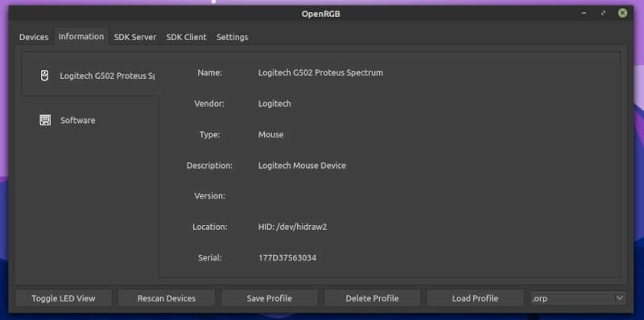This screenshot has width=644, height=320.
Task: Click Rescan Devices button
Action: (x=167, y=298)
